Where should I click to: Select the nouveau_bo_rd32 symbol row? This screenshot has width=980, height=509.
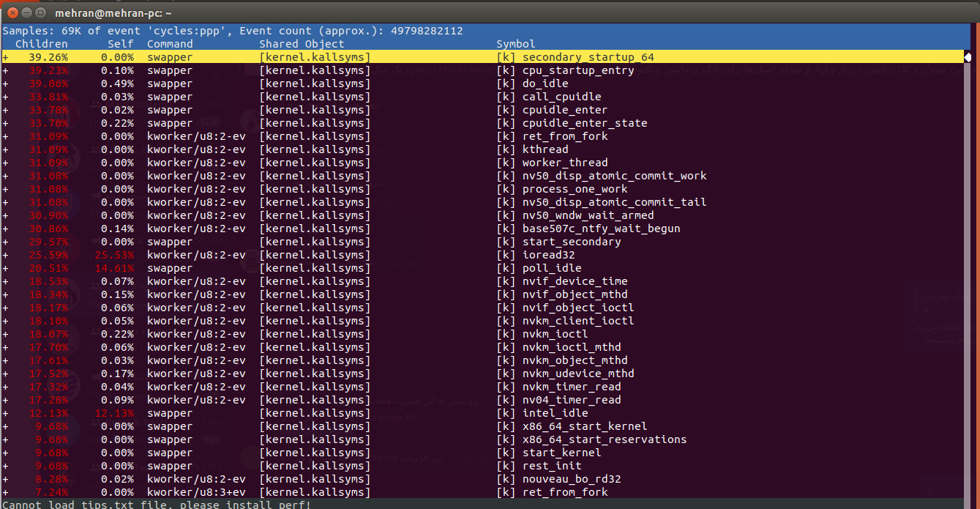571,479
